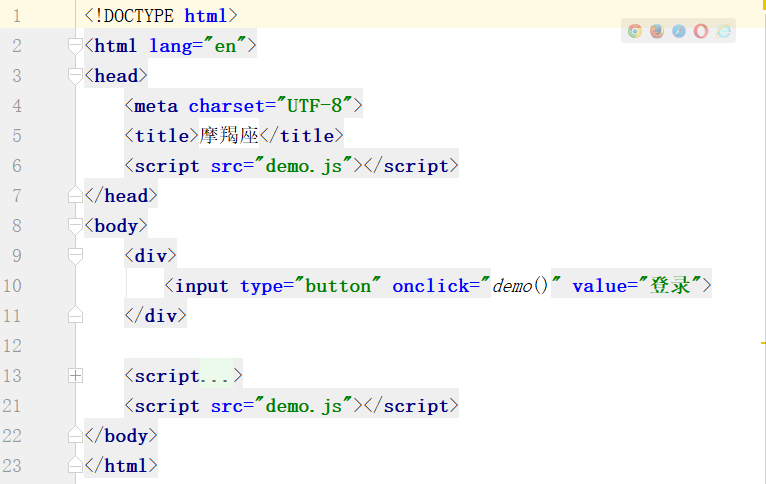Open page preview in Internet Explorer

(x=723, y=31)
